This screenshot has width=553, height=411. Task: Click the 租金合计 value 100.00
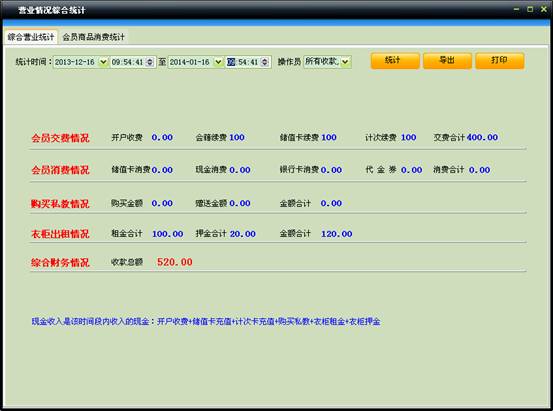(x=168, y=234)
